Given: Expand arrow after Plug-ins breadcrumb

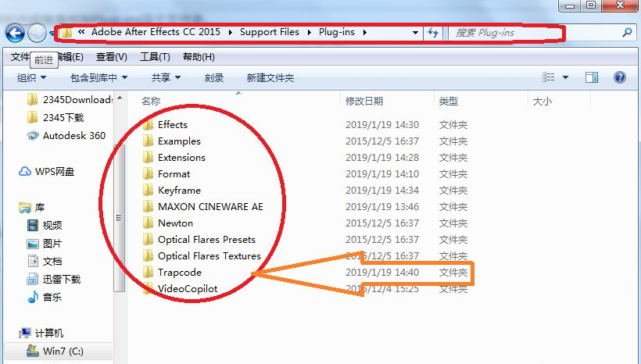Looking at the screenshot, I should (364, 33).
